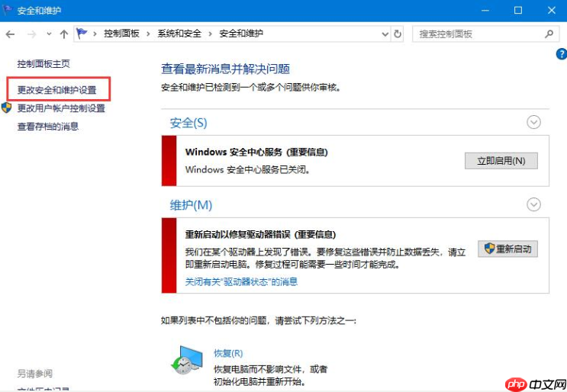567x392 pixels.
Task: Maximize the 安全和维护 window
Action: [518, 11]
